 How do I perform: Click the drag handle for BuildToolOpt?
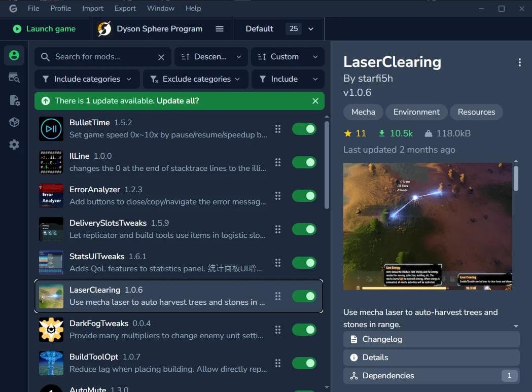pos(278,363)
